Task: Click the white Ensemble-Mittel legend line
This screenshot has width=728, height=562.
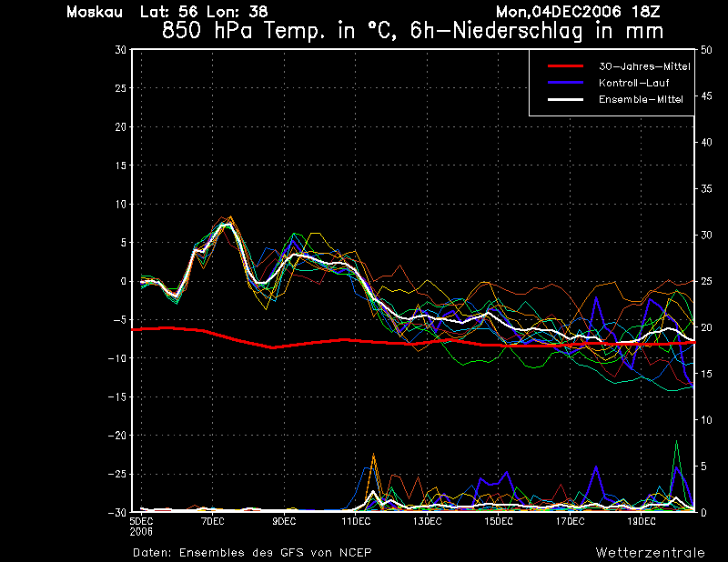Action: click(x=566, y=99)
